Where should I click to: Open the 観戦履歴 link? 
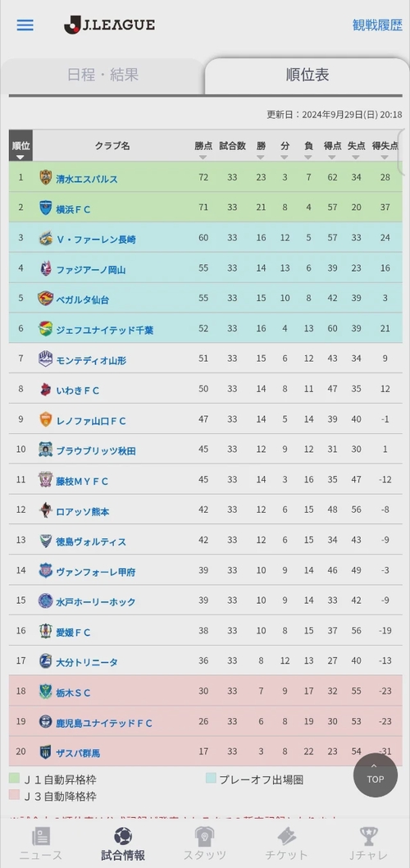click(x=377, y=25)
